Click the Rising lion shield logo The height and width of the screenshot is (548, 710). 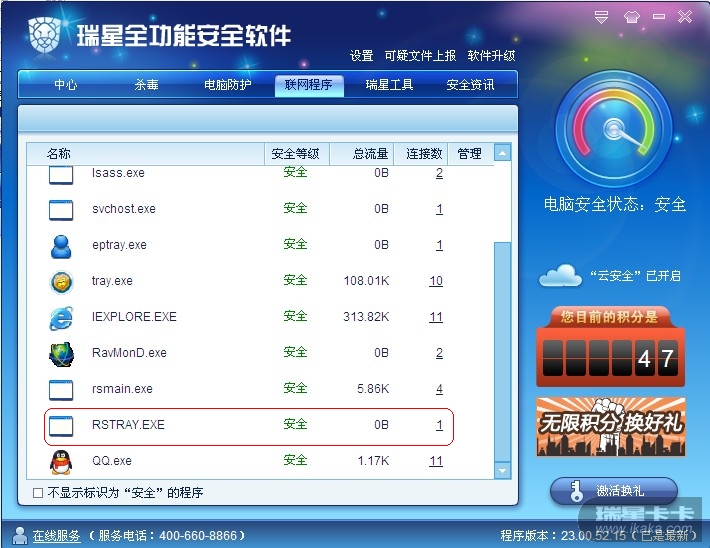45,34
